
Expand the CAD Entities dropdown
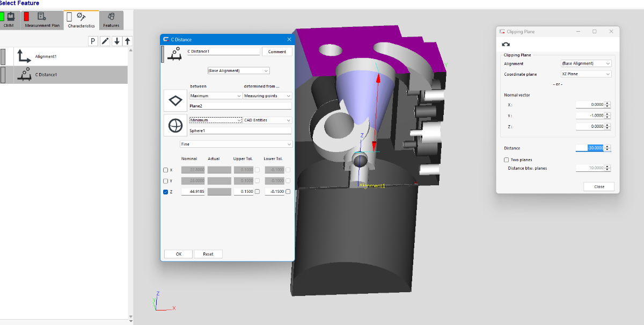267,120
